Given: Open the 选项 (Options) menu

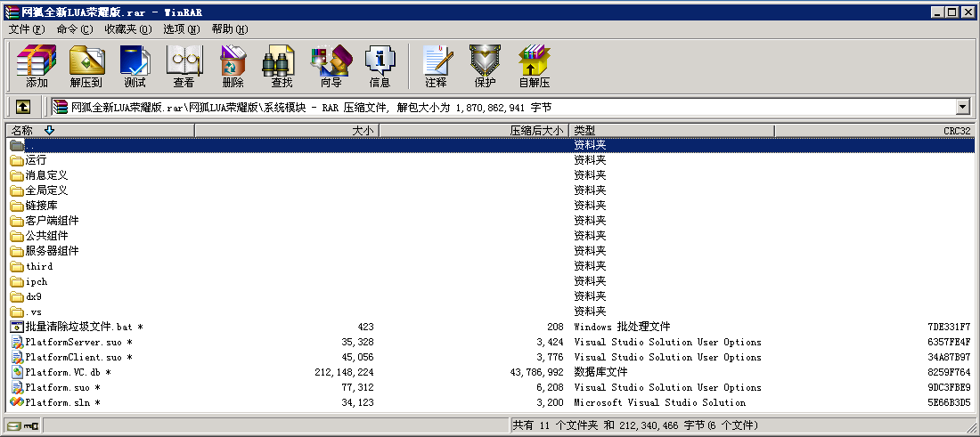Looking at the screenshot, I should pos(181,29).
